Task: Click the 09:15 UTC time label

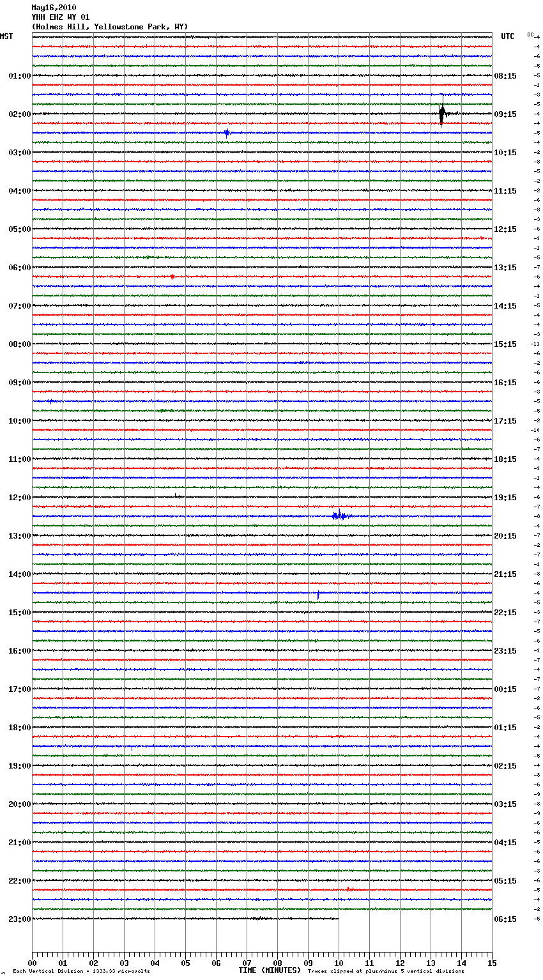Action: 505,114
